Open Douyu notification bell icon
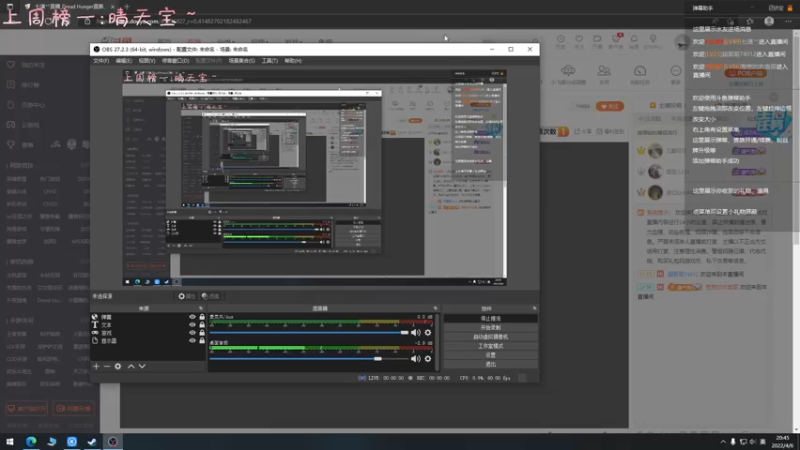 pos(634,41)
